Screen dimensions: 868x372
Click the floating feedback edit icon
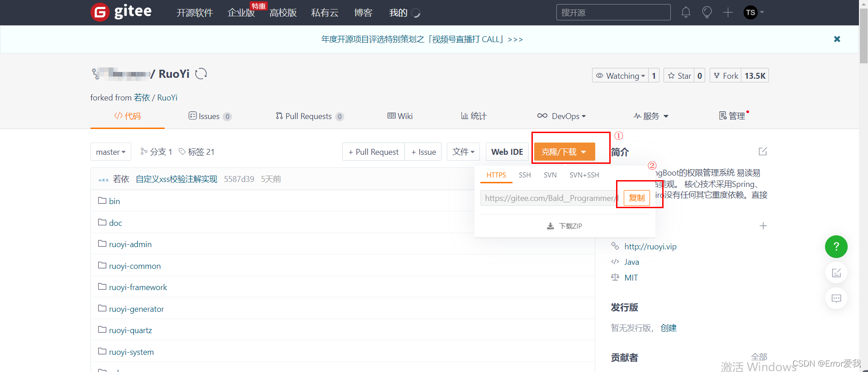(x=836, y=272)
